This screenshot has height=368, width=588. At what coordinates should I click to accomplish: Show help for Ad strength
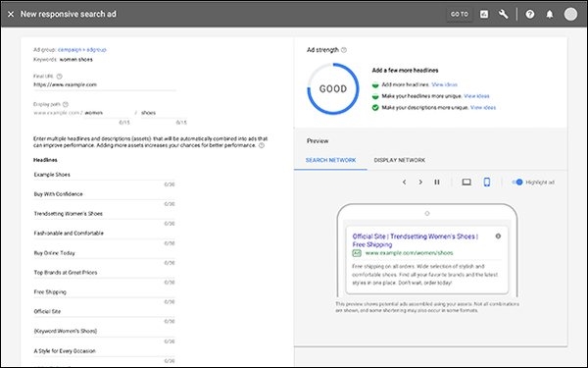344,50
